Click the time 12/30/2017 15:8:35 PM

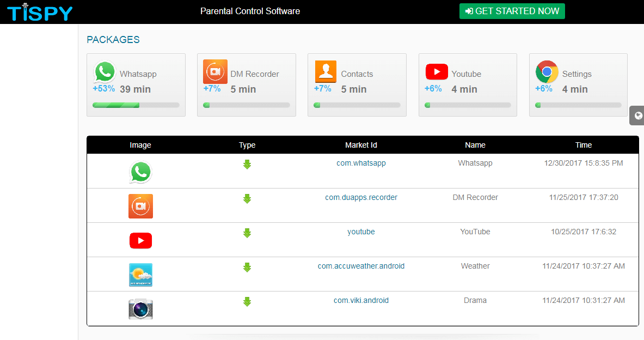click(x=584, y=163)
